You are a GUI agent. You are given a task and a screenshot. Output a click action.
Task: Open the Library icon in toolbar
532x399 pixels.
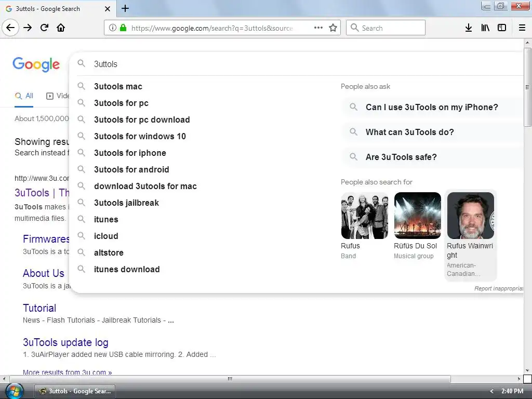tap(485, 28)
